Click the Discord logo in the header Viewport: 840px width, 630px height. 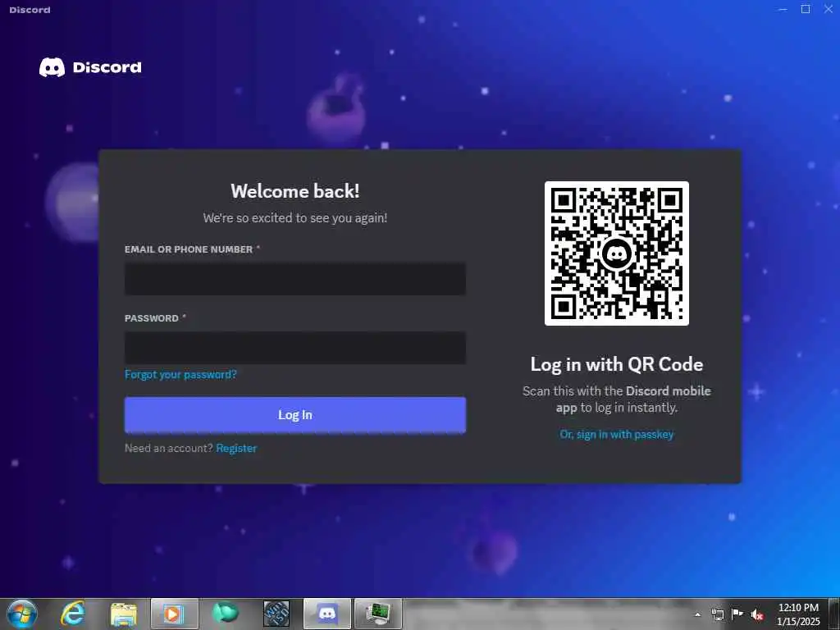click(90, 67)
